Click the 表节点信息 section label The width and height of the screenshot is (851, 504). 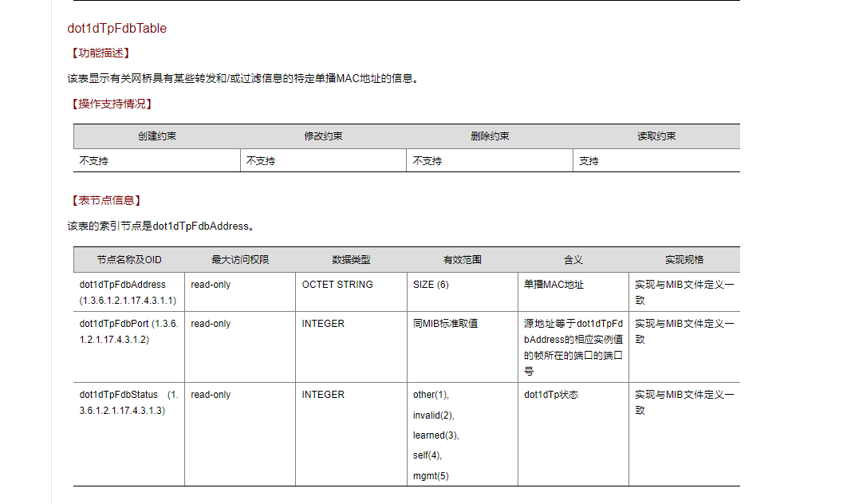(x=106, y=200)
